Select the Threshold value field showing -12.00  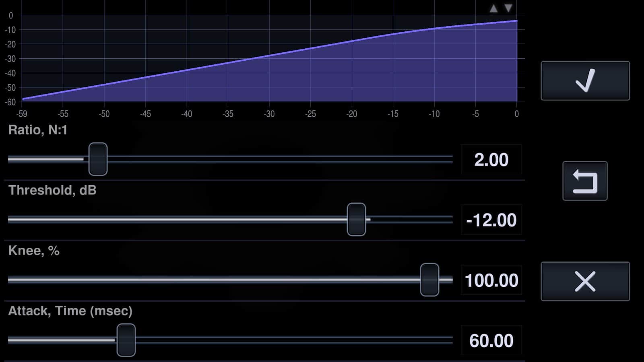click(x=491, y=220)
